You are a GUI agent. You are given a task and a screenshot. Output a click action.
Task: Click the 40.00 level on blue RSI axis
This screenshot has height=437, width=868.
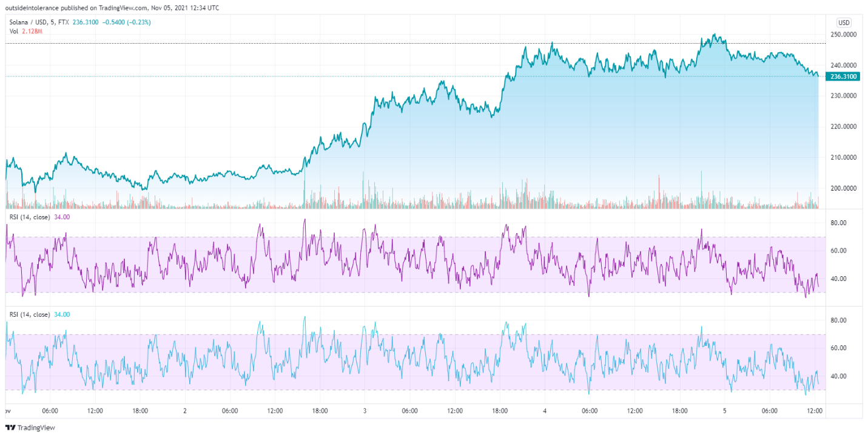click(838, 376)
